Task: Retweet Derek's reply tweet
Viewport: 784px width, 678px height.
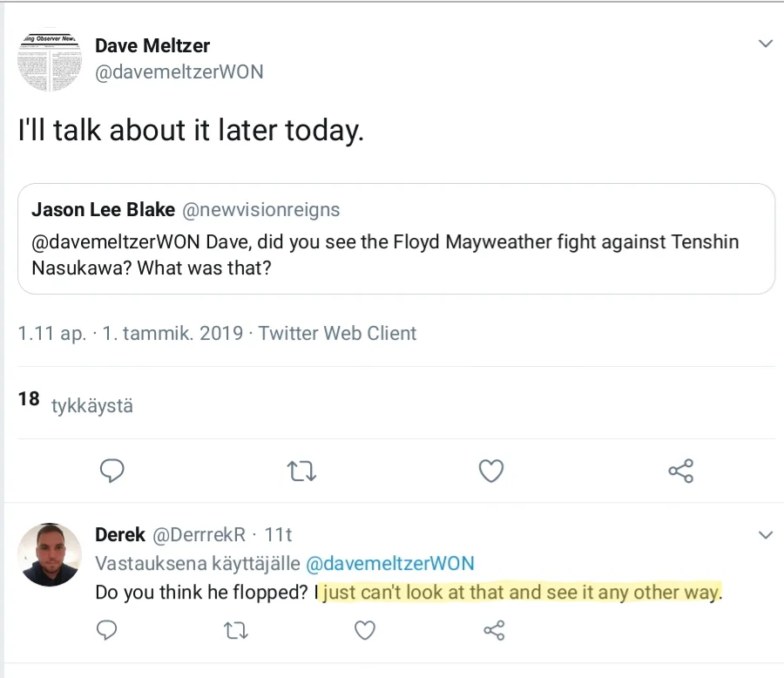Action: pos(236,629)
